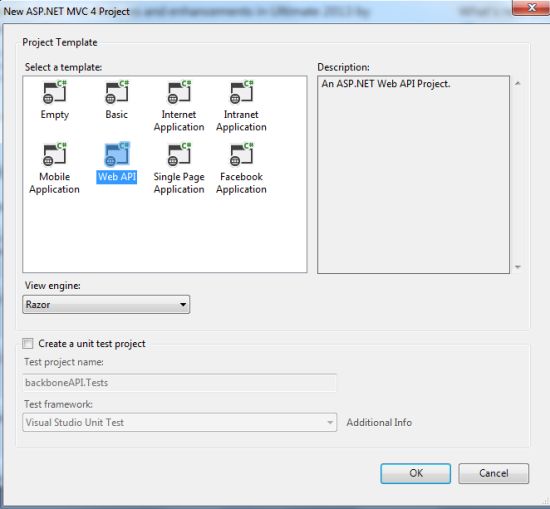The image size is (550, 509).
Task: Click the 'Facebook Application' label text
Action: 241,183
